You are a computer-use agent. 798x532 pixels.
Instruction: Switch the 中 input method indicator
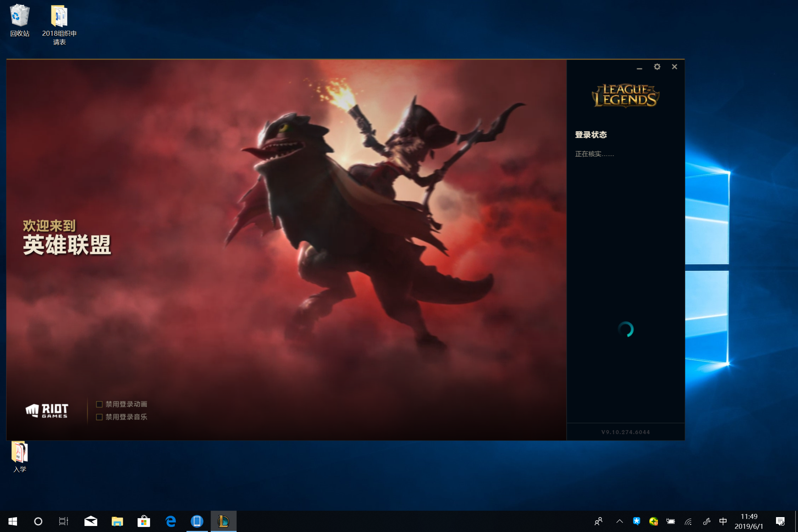point(723,521)
